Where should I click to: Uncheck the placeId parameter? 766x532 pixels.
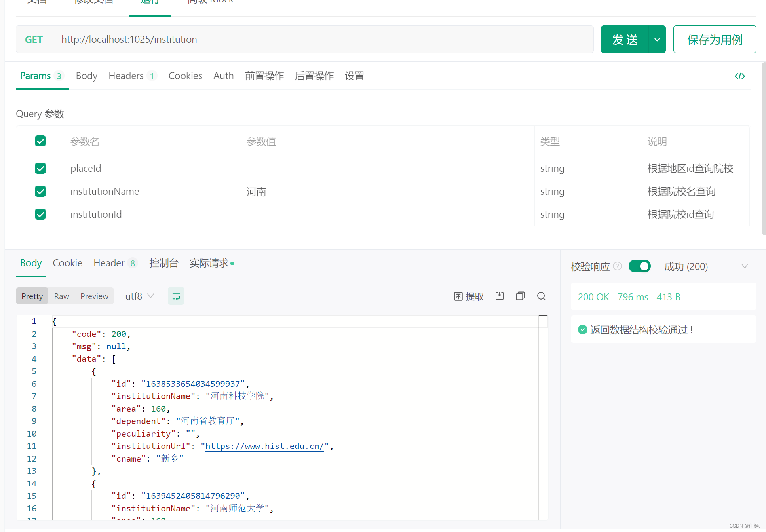tap(40, 168)
